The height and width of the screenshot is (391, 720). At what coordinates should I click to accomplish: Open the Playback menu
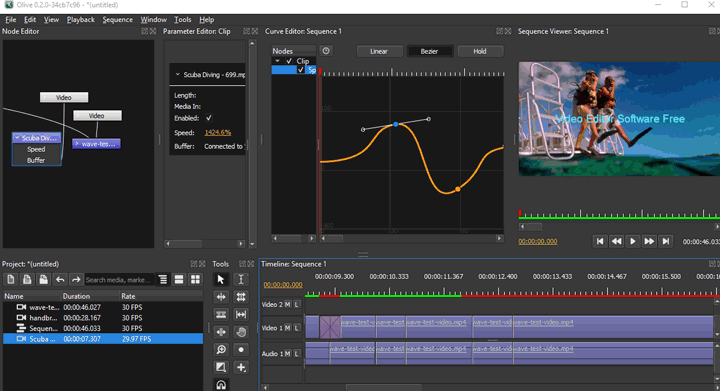81,20
